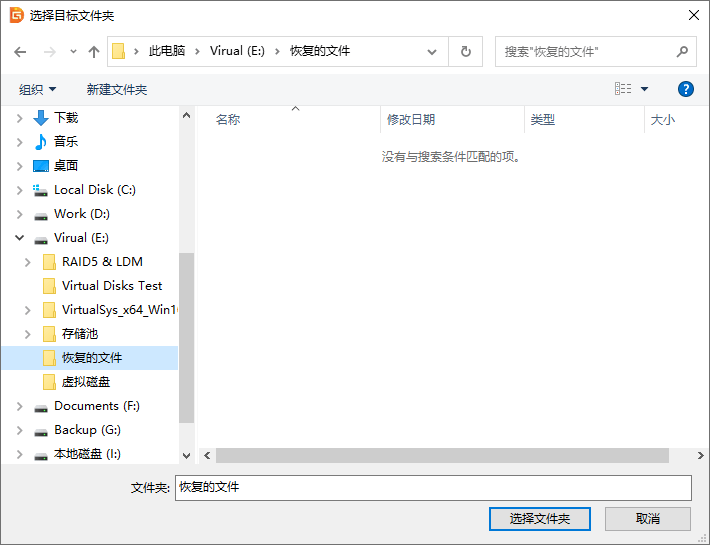This screenshot has width=710, height=545.
Task: Expand the Documents (F:) drive node
Action: point(19,406)
